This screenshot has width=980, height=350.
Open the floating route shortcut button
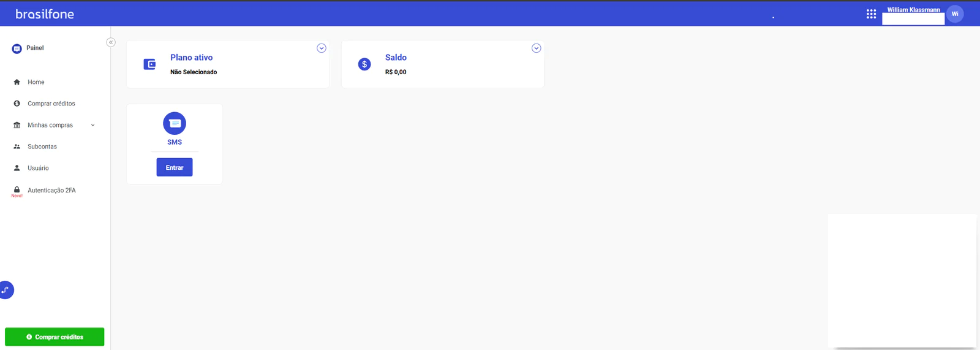coord(6,290)
